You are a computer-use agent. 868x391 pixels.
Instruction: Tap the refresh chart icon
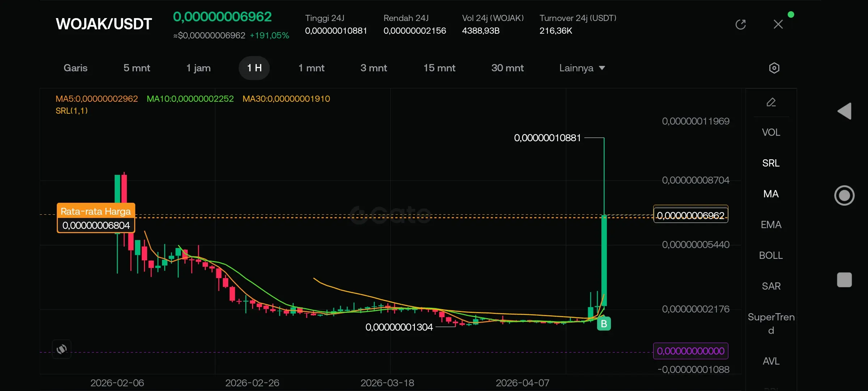(740, 25)
